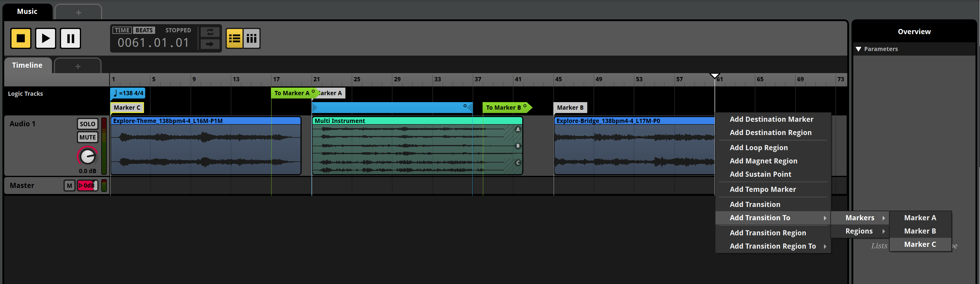Mute the Audio 1 track
980x284 pixels.
pyautogui.click(x=87, y=137)
